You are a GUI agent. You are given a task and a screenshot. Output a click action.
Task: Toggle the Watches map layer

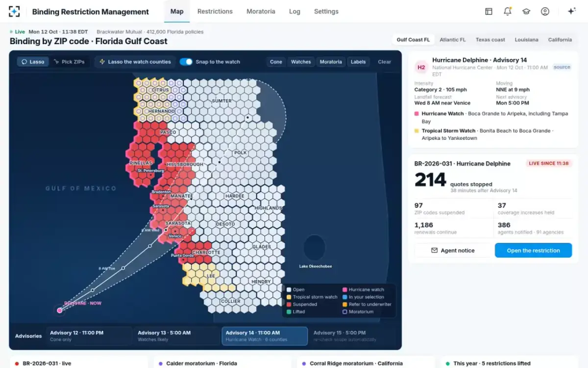pos(301,62)
